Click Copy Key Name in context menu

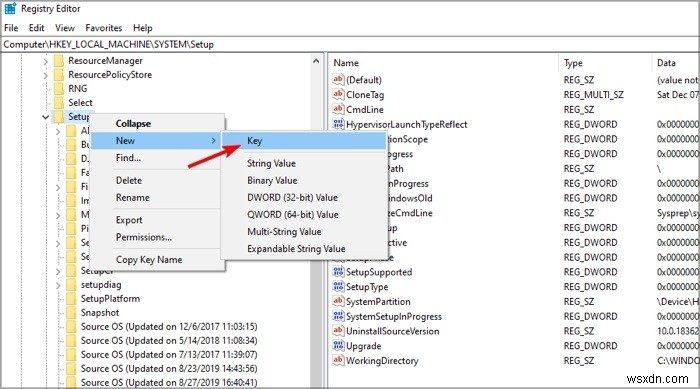coord(149,260)
